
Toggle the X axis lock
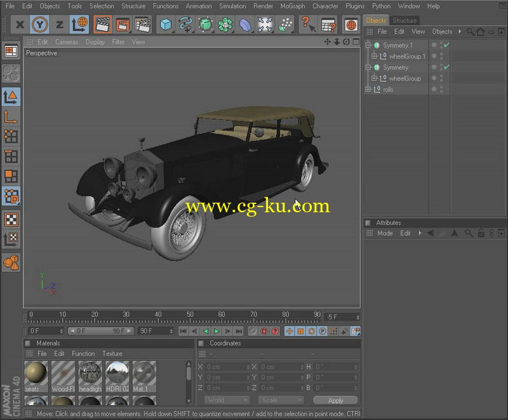[20, 24]
